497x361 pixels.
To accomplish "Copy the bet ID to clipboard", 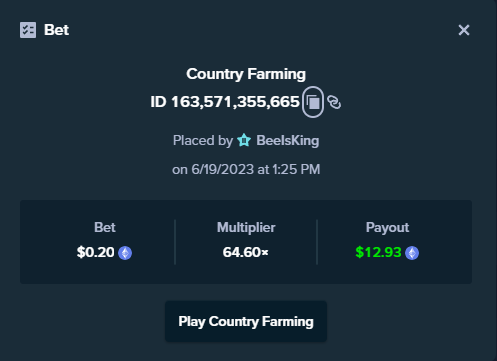I will [x=313, y=102].
